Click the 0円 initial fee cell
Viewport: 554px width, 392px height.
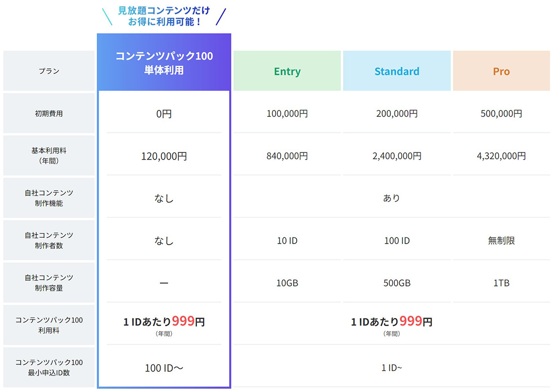164,114
